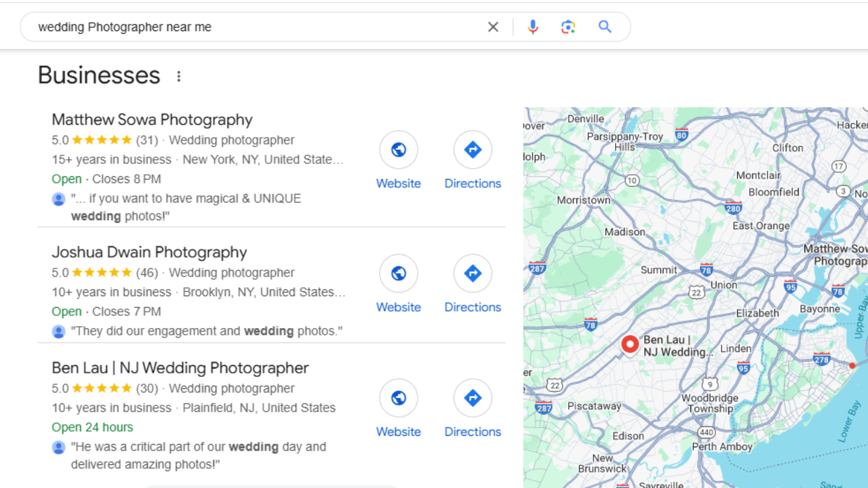Screen dimensions: 868x488
Task: Start voice search with microphone icon
Action: point(533,27)
